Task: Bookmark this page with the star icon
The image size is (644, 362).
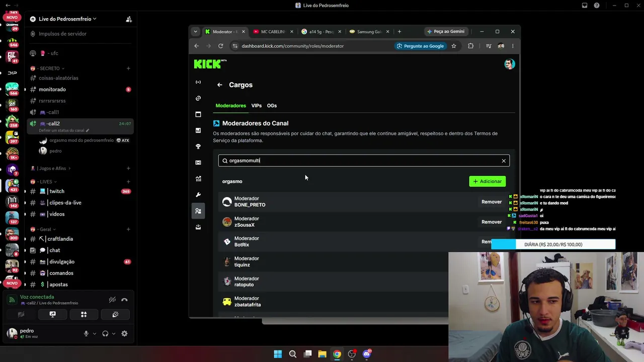Action: point(453,46)
